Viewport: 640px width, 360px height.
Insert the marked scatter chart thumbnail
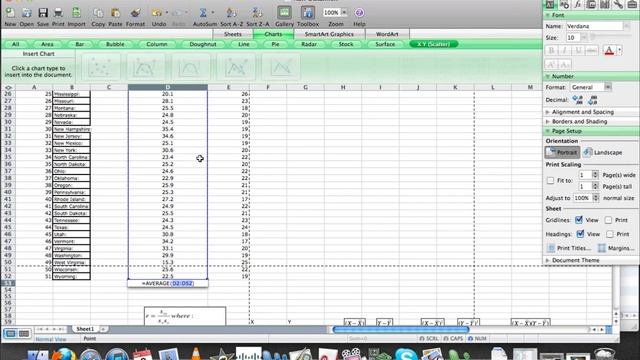(x=100, y=67)
